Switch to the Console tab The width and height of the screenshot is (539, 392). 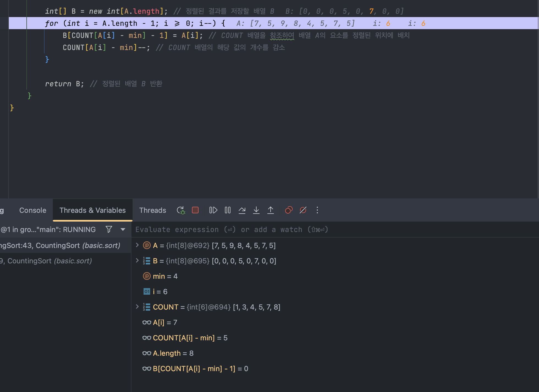point(33,210)
